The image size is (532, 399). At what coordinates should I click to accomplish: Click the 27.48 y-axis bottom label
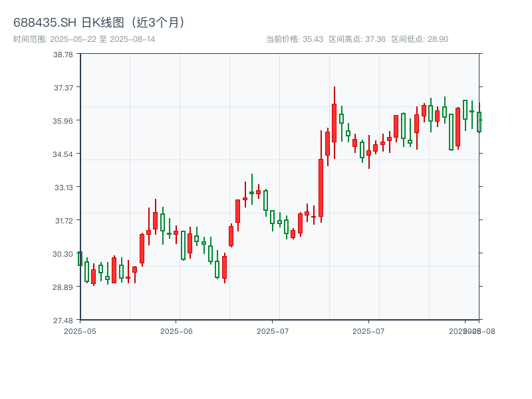click(x=63, y=321)
